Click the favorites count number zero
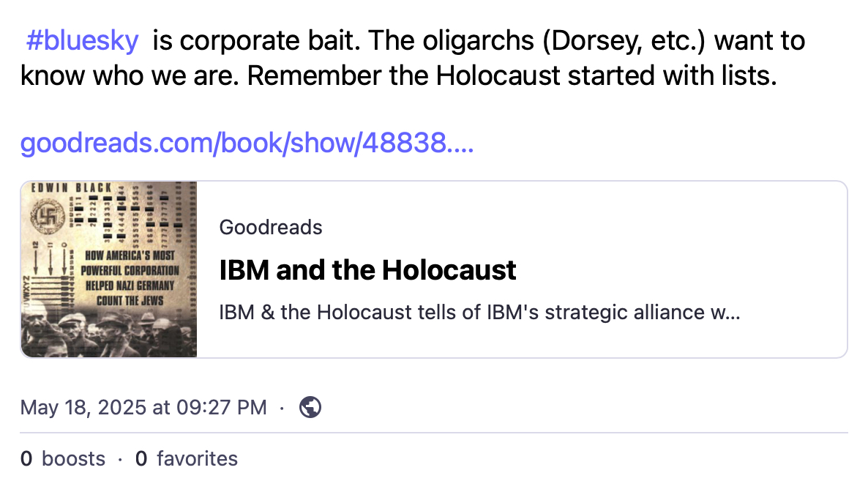This screenshot has height=492, width=868. [x=141, y=459]
